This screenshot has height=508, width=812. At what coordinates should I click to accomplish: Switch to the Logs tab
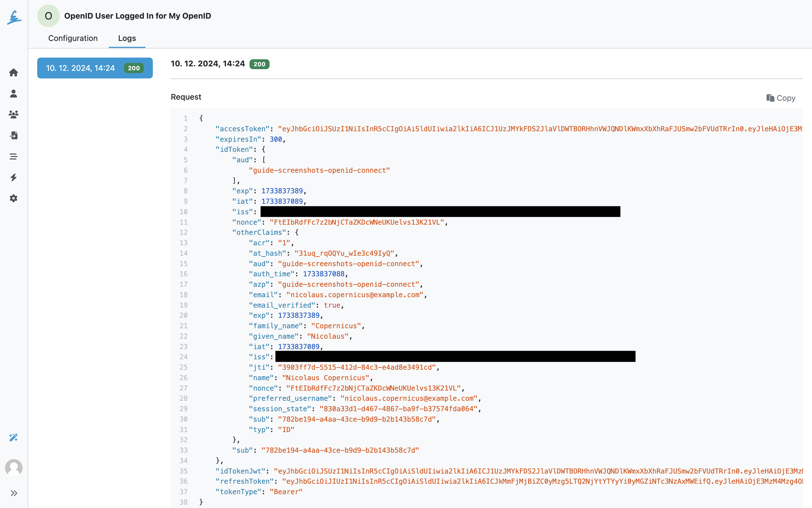[x=127, y=38]
